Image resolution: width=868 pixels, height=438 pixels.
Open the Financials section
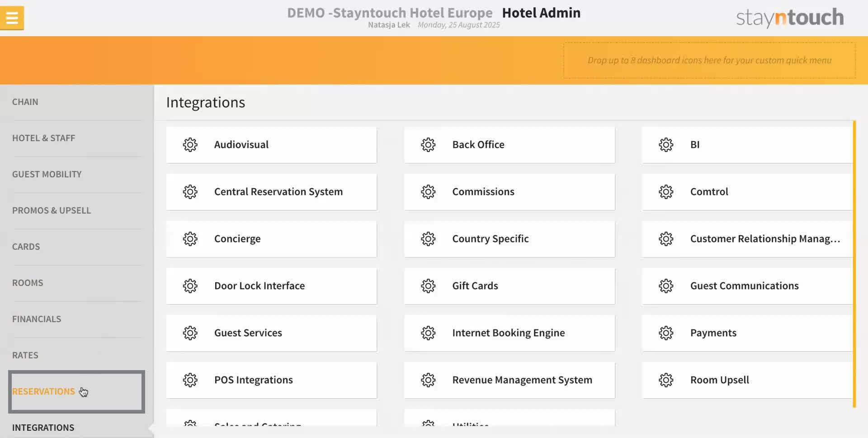point(37,319)
